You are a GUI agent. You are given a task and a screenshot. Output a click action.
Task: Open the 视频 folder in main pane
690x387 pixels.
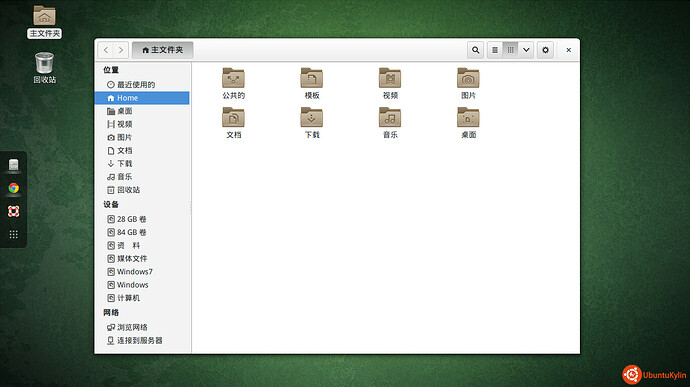click(x=390, y=83)
